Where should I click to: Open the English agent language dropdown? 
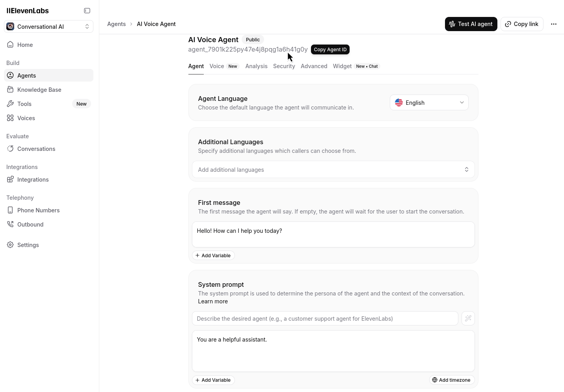(x=429, y=102)
